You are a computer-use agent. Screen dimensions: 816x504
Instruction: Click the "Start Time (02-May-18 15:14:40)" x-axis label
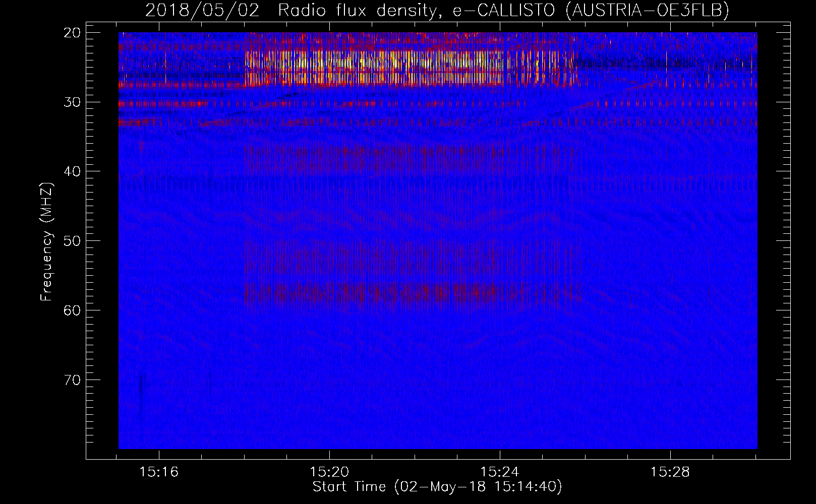tap(437, 487)
